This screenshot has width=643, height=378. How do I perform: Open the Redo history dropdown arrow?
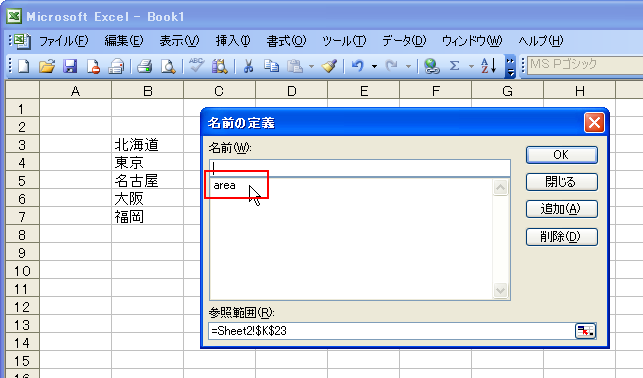pyautogui.click(x=408, y=66)
